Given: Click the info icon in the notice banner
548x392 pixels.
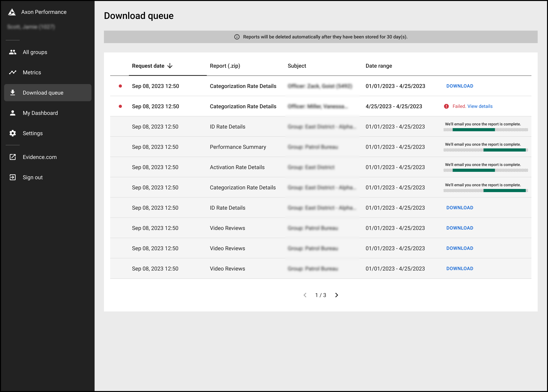Looking at the screenshot, I should (237, 37).
